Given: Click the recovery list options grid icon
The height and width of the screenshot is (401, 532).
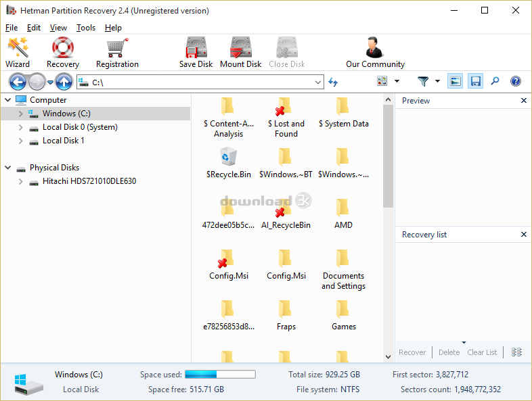Looking at the screenshot, I should [516, 352].
